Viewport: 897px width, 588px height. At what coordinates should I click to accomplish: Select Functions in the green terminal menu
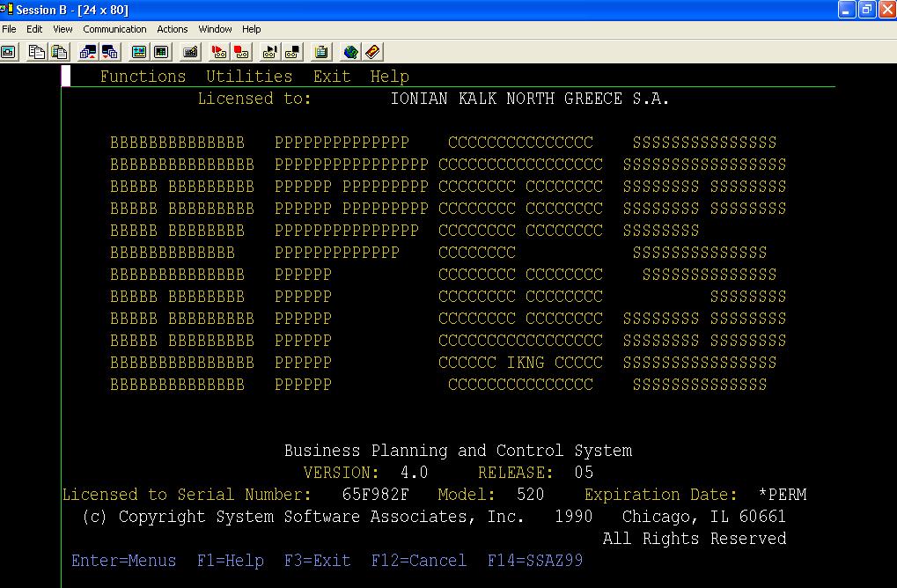143,77
